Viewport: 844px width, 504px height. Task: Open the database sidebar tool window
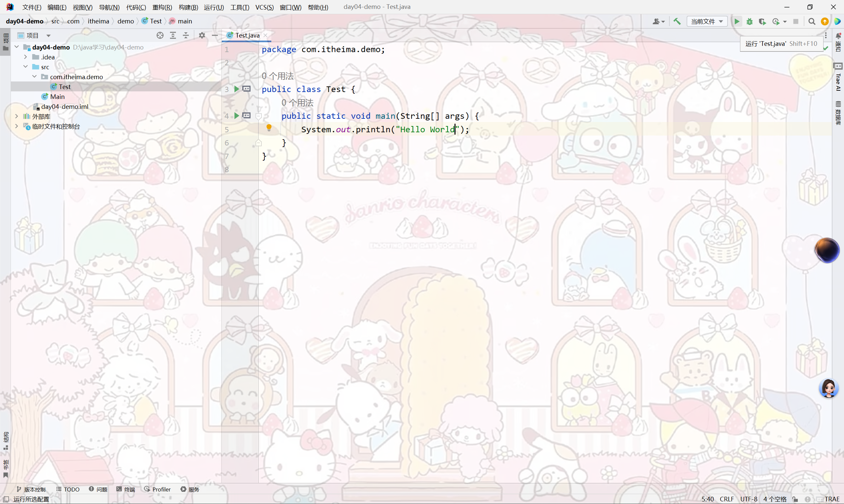point(838,113)
